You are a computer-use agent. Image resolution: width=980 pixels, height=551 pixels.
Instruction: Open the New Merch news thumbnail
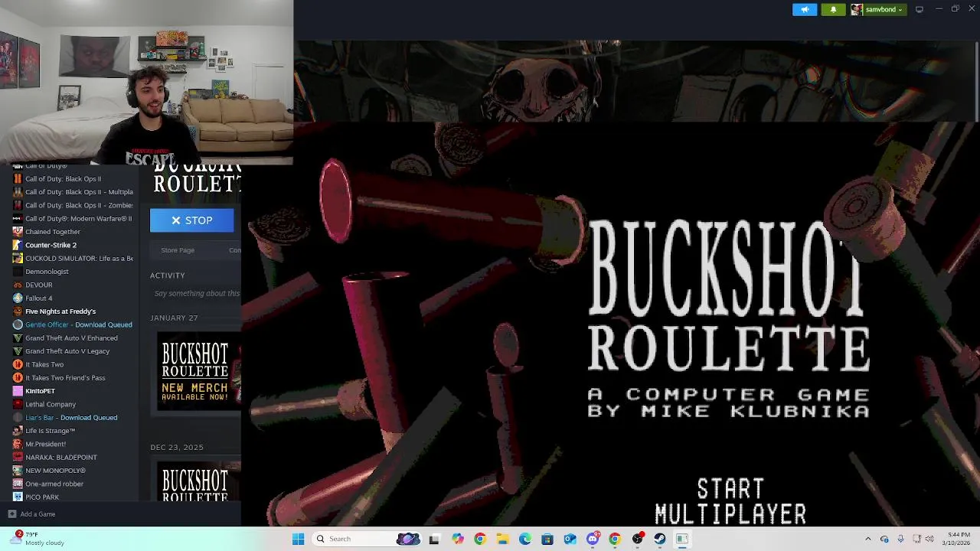tap(198, 371)
